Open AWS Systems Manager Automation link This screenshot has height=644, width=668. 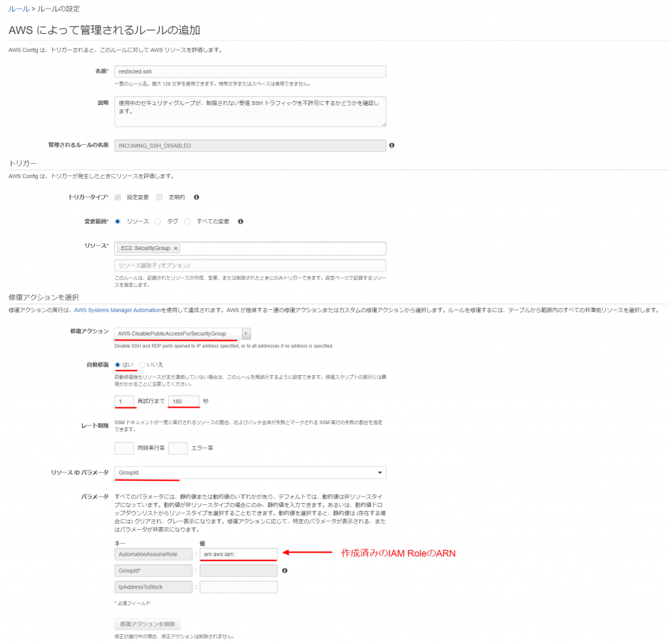point(117,311)
